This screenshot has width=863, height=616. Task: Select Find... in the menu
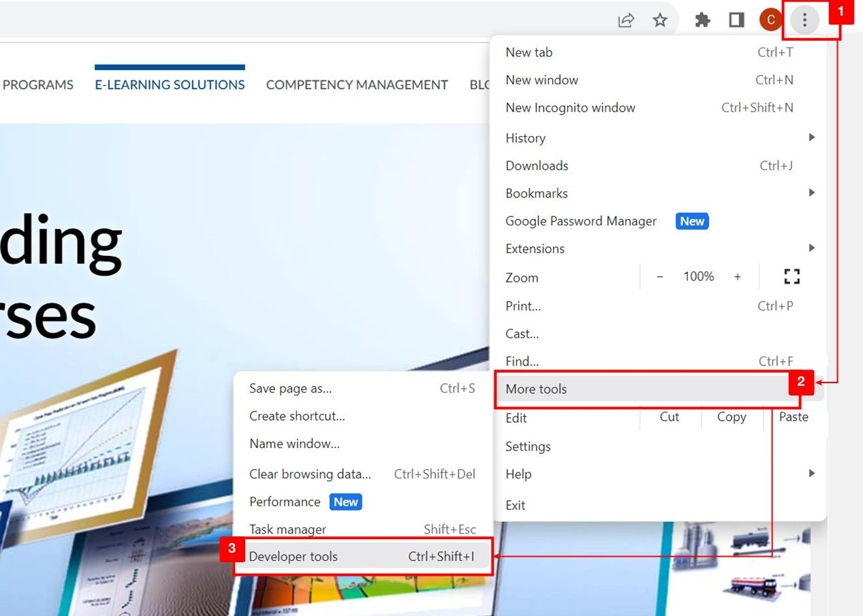(x=658, y=361)
